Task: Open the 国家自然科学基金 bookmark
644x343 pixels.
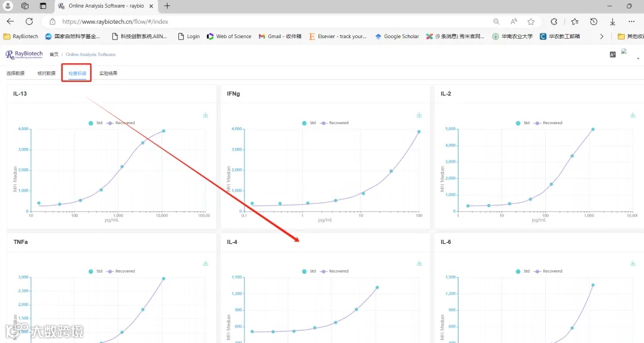Action: pyautogui.click(x=73, y=36)
